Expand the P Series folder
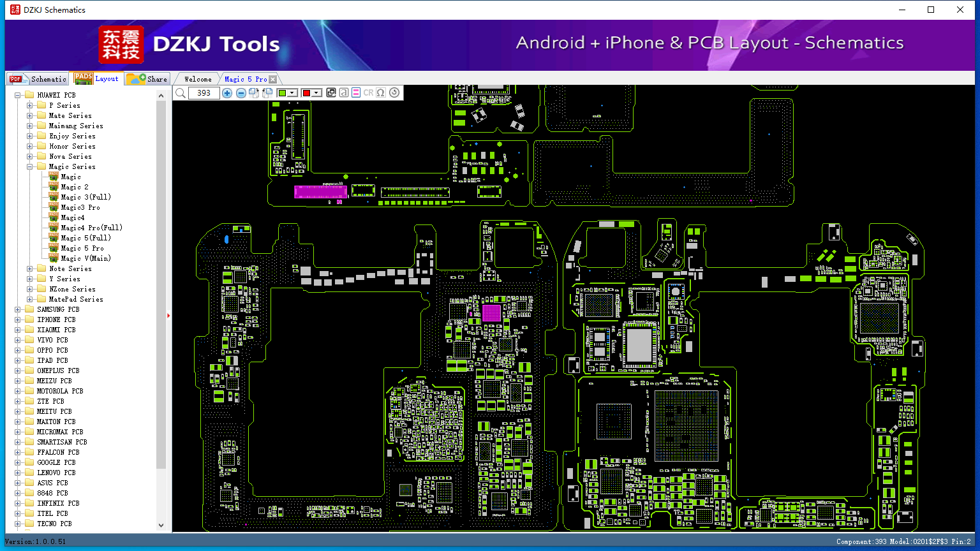The width and height of the screenshot is (980, 551). pyautogui.click(x=30, y=105)
